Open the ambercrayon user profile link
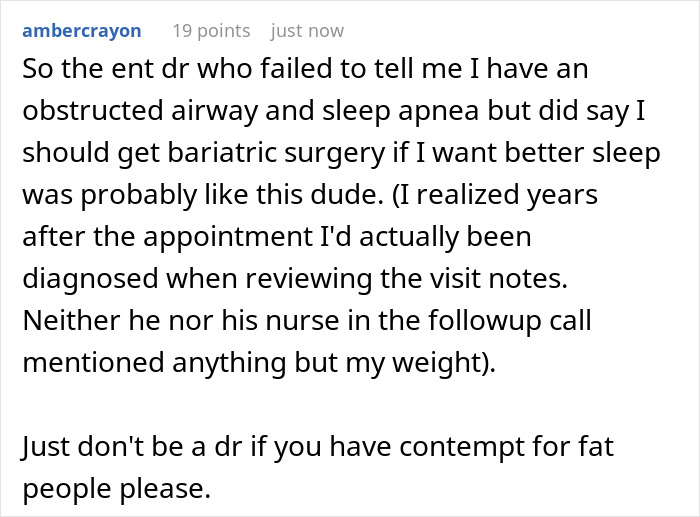 [82, 30]
